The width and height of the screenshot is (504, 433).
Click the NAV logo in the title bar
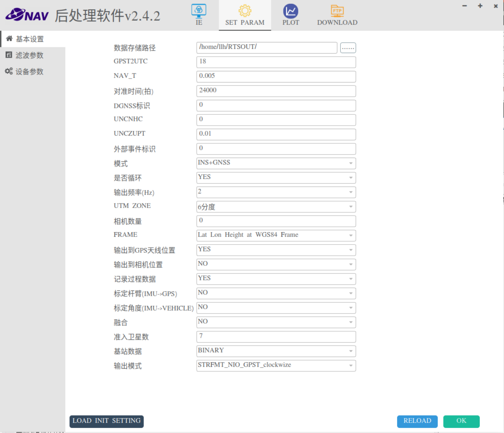pos(26,15)
